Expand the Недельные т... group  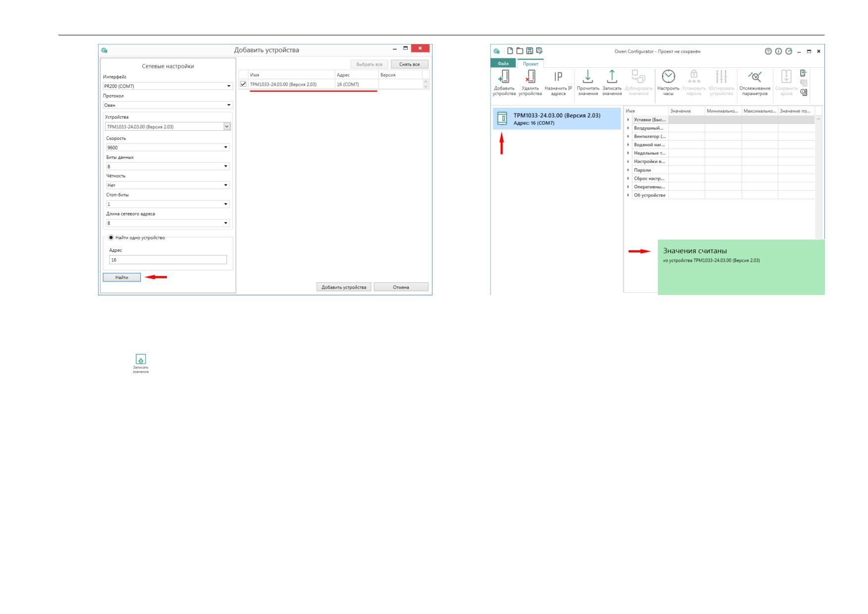tap(628, 154)
